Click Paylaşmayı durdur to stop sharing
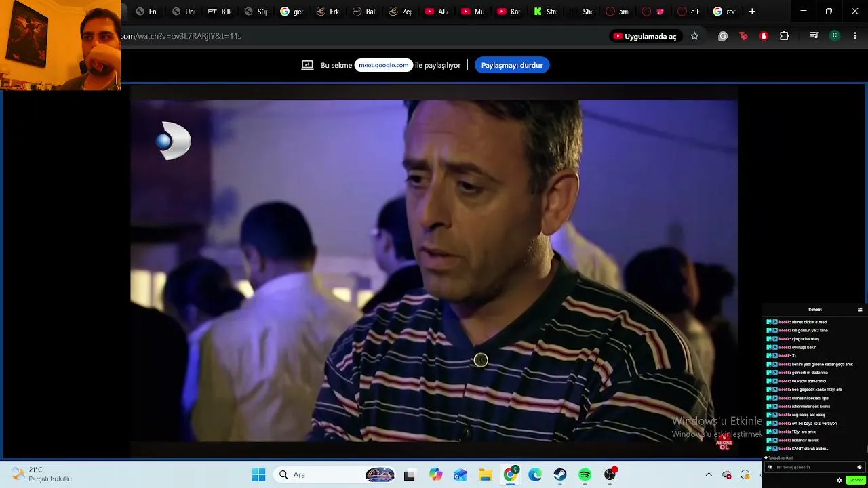868x488 pixels. 512,65
